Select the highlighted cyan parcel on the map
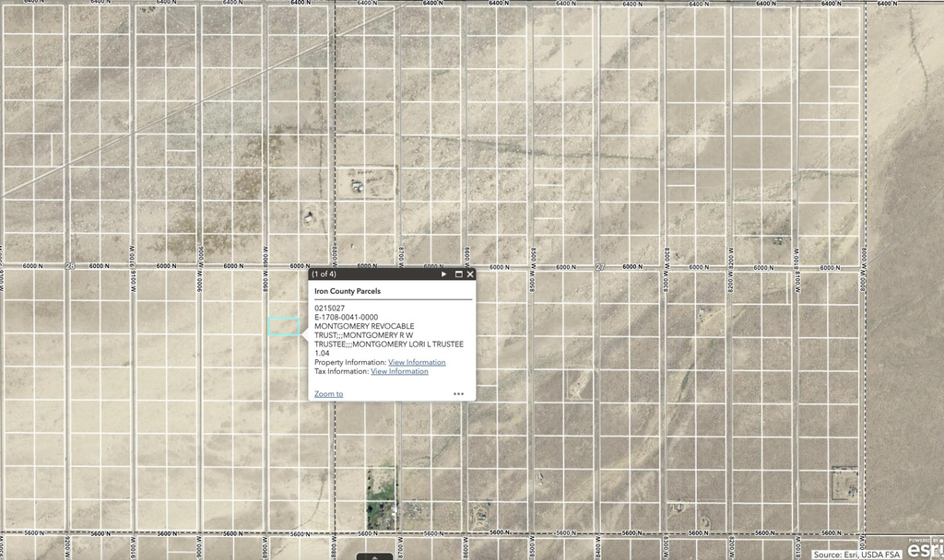The image size is (944, 560). [x=281, y=324]
